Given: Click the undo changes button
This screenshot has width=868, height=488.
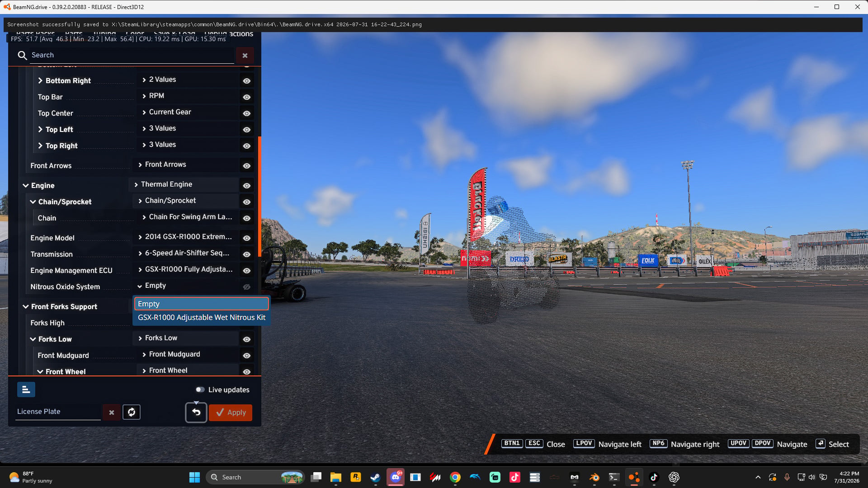Looking at the screenshot, I should pyautogui.click(x=196, y=412).
